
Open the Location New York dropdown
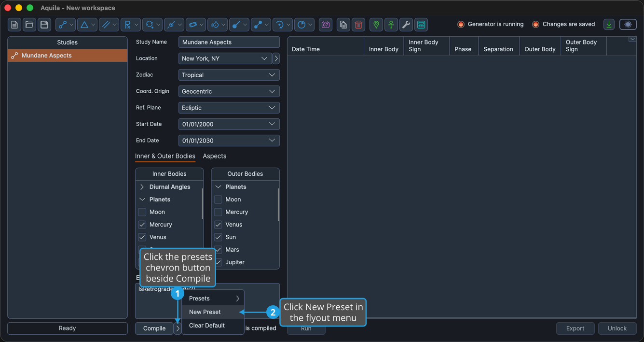coord(225,58)
